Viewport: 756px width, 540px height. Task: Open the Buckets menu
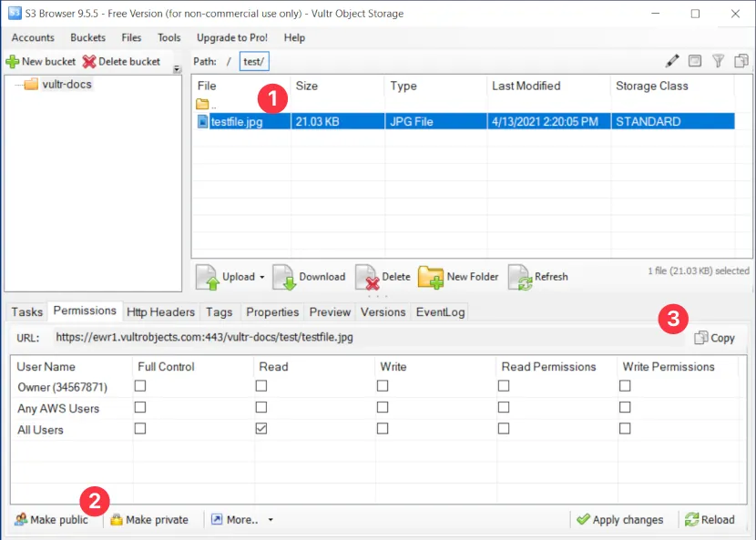point(87,37)
